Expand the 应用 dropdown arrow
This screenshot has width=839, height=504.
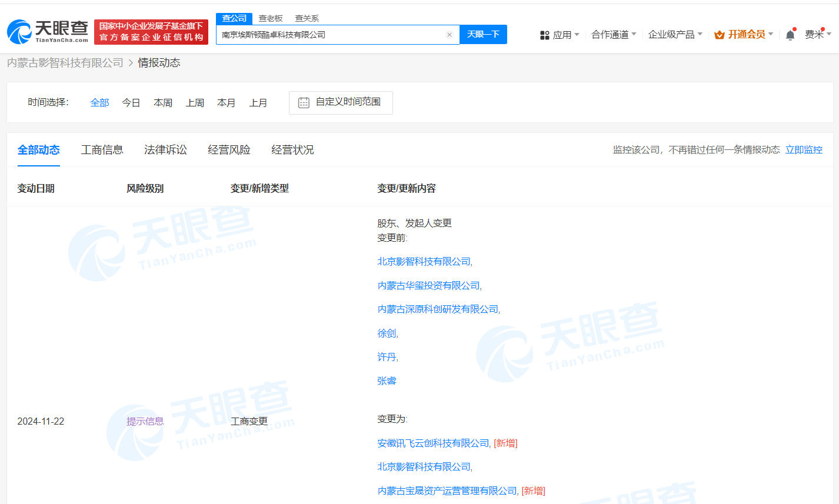(x=577, y=35)
